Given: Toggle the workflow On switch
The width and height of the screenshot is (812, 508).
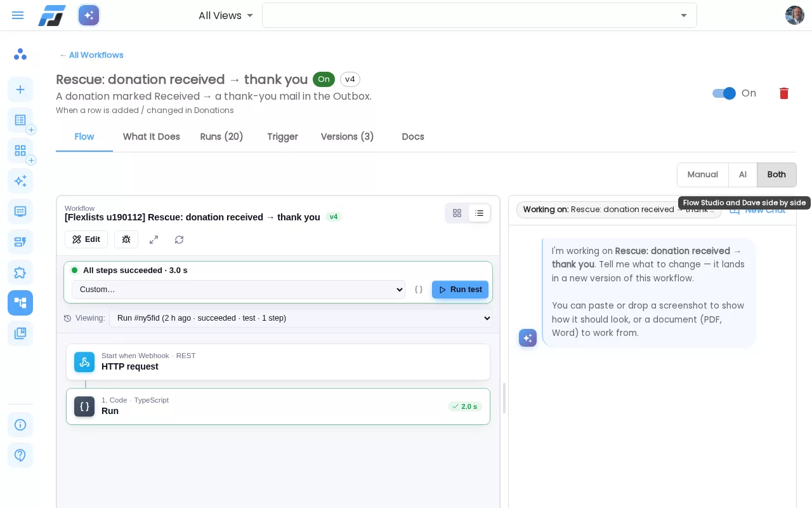Looking at the screenshot, I should 724,93.
